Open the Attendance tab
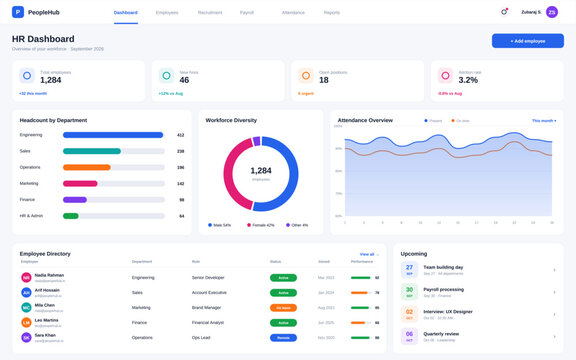 pyautogui.click(x=293, y=12)
